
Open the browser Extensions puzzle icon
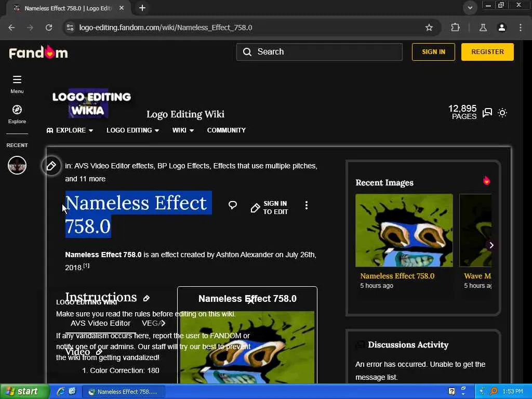(x=455, y=28)
